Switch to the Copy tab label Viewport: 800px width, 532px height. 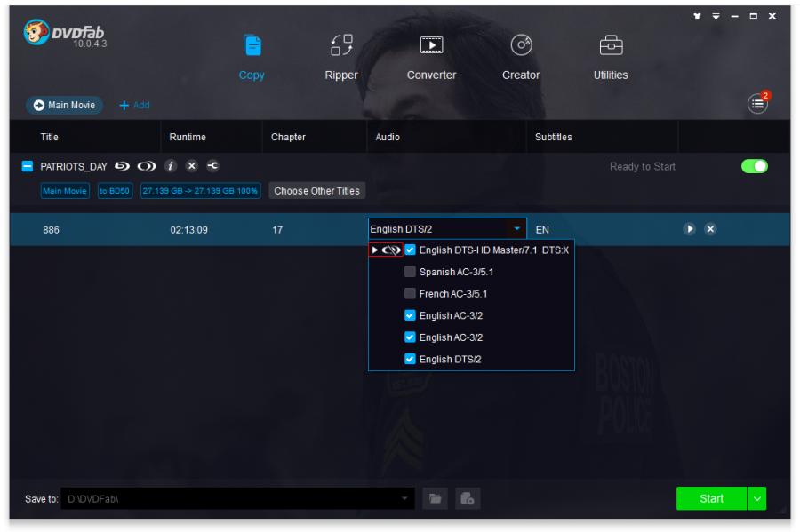point(252,75)
